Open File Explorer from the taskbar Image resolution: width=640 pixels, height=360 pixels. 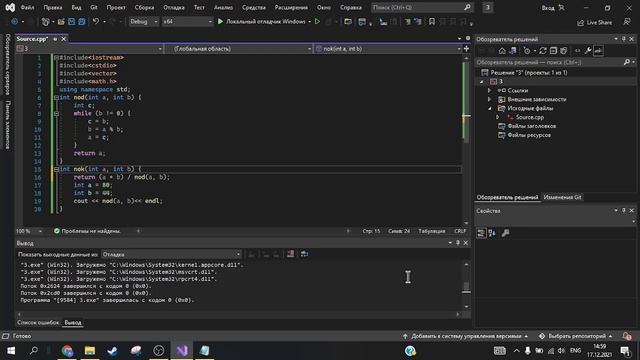coord(90,351)
